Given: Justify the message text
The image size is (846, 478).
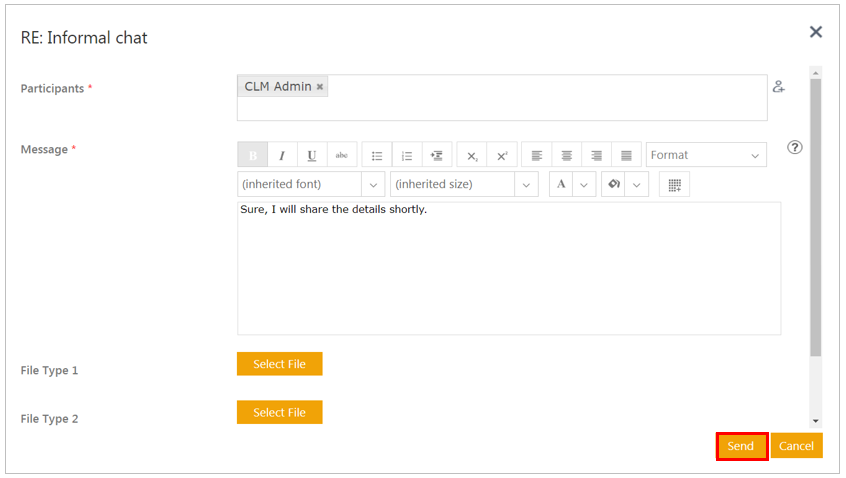Looking at the screenshot, I should pos(626,155).
